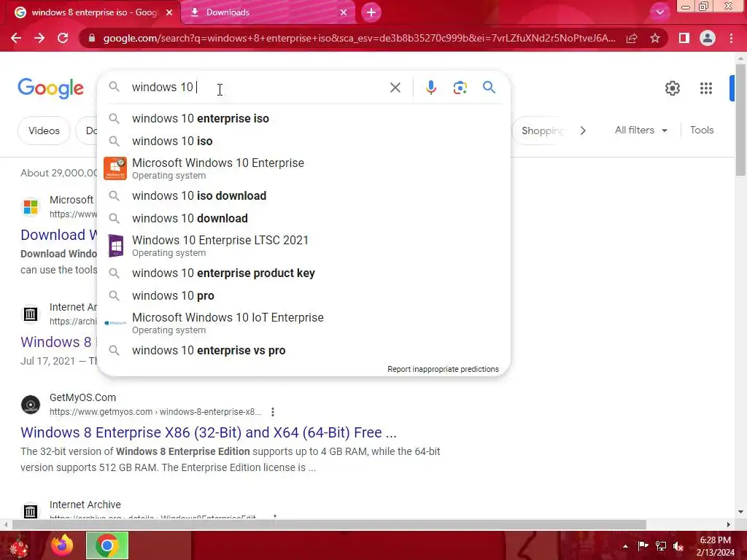Click the Windows 10 Enterprise orange thumbnail
Screen dimensions: 747x560
point(115,168)
